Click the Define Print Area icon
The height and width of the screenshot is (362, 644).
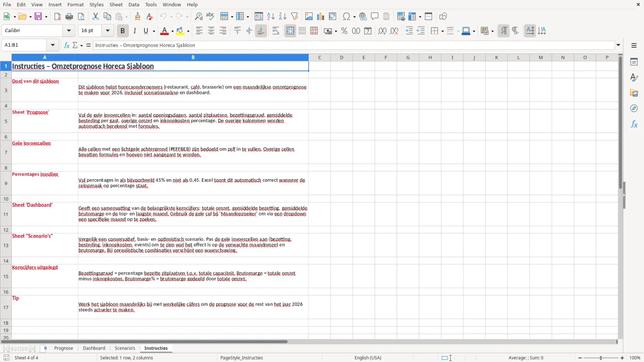tap(401, 17)
